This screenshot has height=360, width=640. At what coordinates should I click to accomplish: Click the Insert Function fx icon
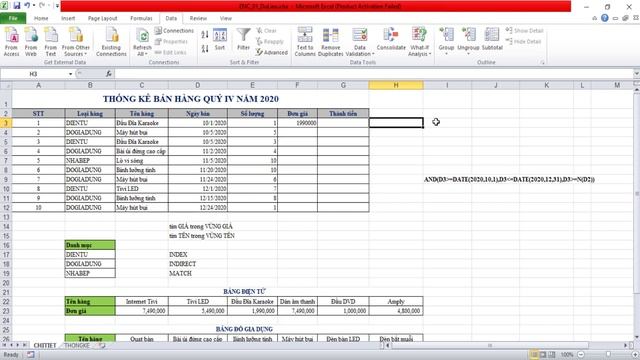click(109, 73)
